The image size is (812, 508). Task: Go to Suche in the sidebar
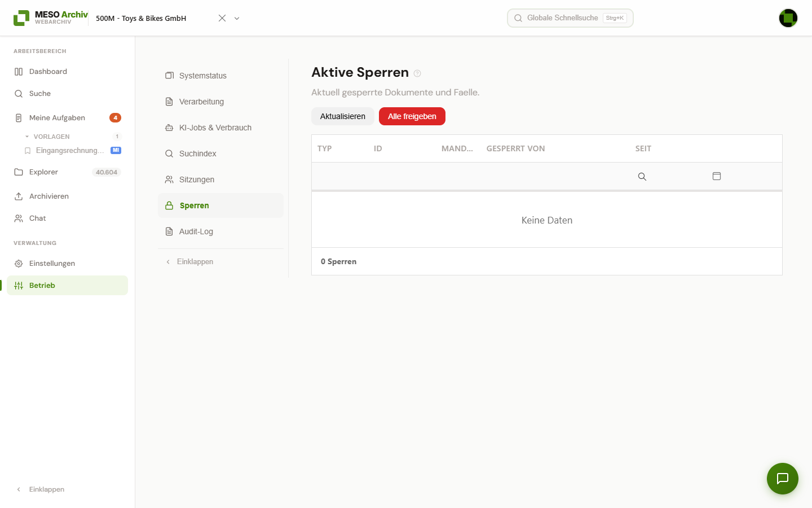[68, 94]
